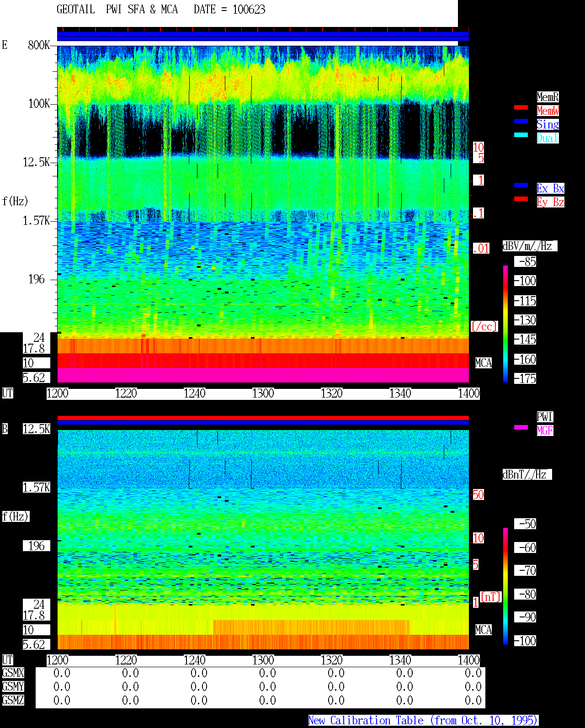585x728 pixels.
Task: Click the red MemW legend swatch
Action: tap(521, 107)
